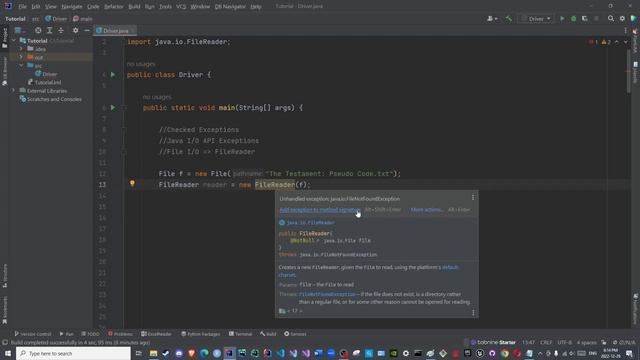Open the Build menu

[134, 7]
